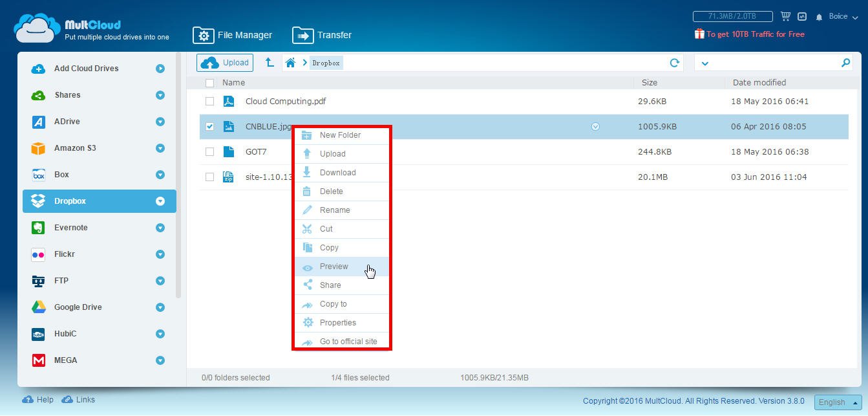
Task: Open the CNBLUE.jpg row dropdown arrow
Action: coord(595,127)
